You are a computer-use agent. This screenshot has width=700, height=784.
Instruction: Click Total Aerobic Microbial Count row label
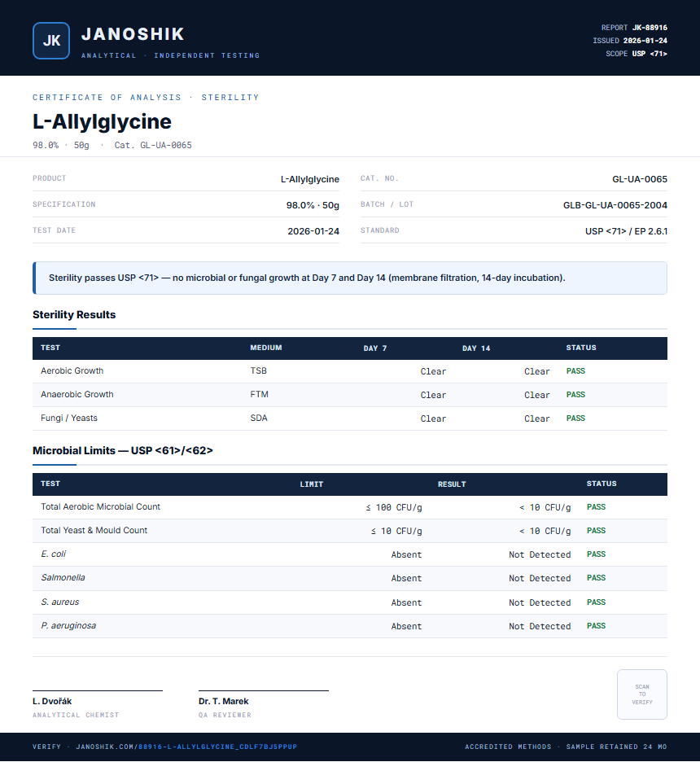(x=100, y=506)
